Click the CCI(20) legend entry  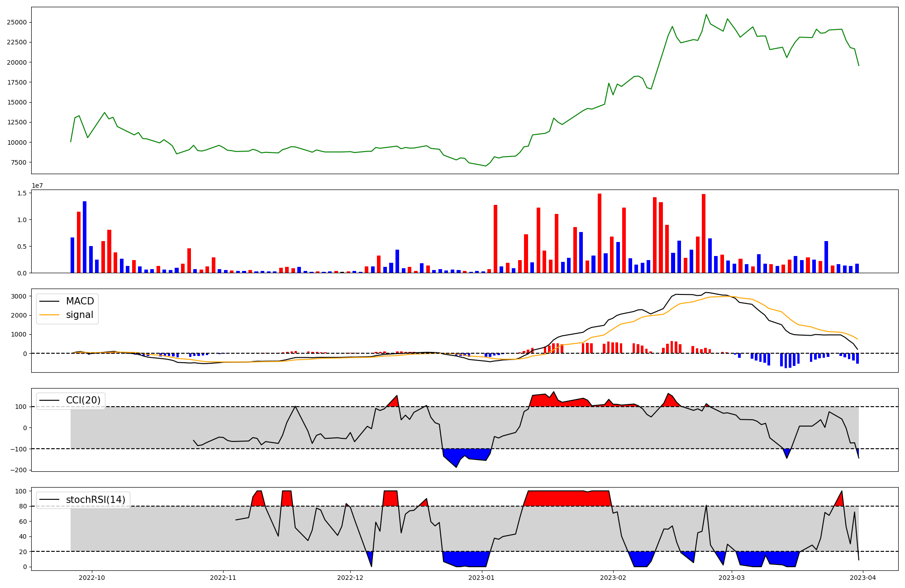[83, 400]
